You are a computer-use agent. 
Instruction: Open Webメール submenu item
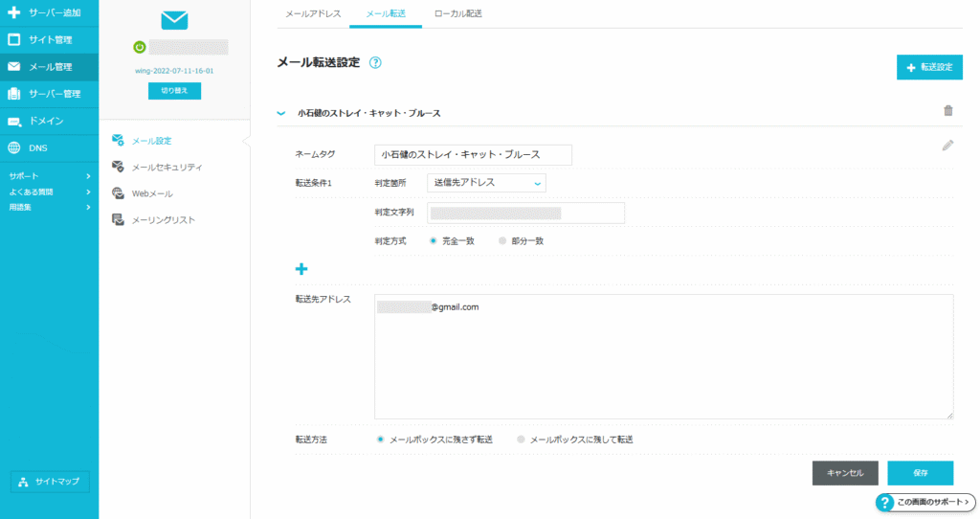152,193
